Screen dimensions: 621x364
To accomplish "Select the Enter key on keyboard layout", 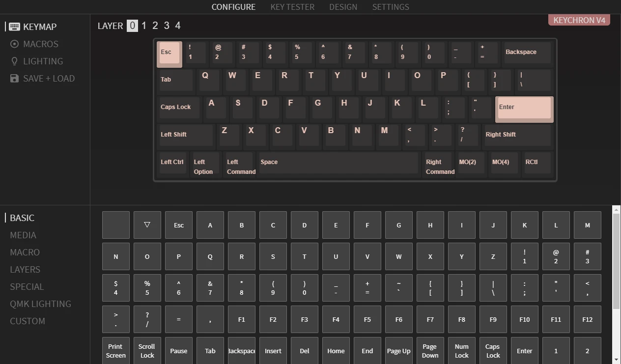I will (524, 109).
